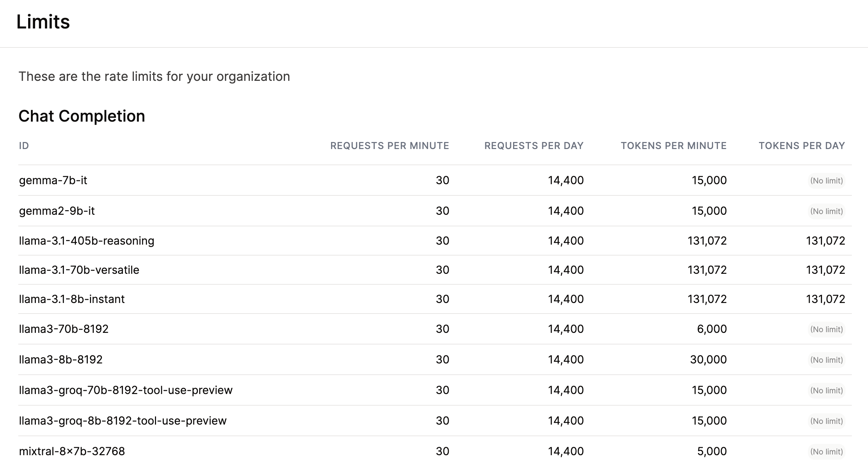
Task: Click the No limit badge for mixtral-8x7b-32768
Action: tap(826, 452)
